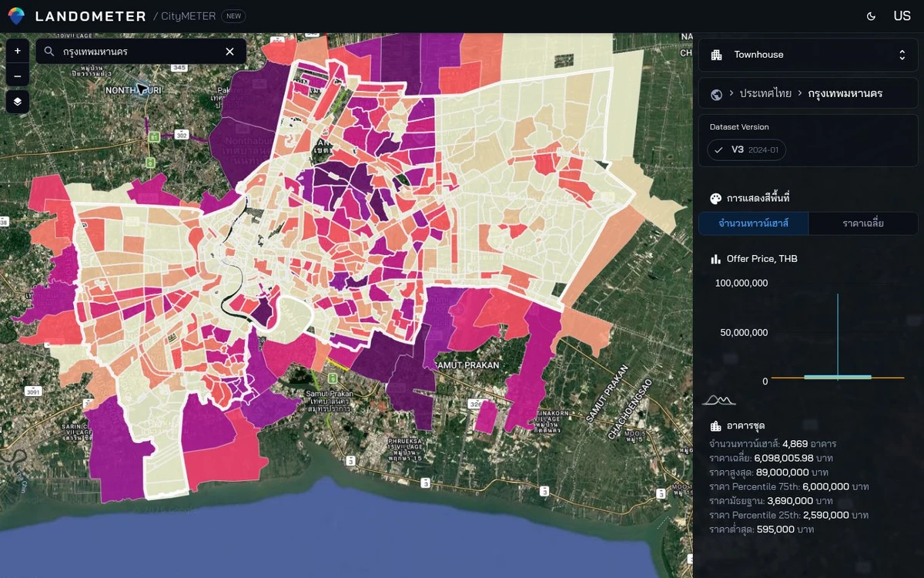Zoom in on the map
Image resolution: width=924 pixels, height=578 pixels.
click(x=18, y=52)
